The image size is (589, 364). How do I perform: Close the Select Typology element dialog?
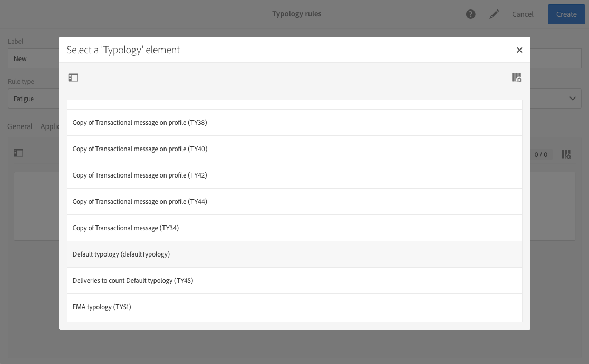coord(519,50)
